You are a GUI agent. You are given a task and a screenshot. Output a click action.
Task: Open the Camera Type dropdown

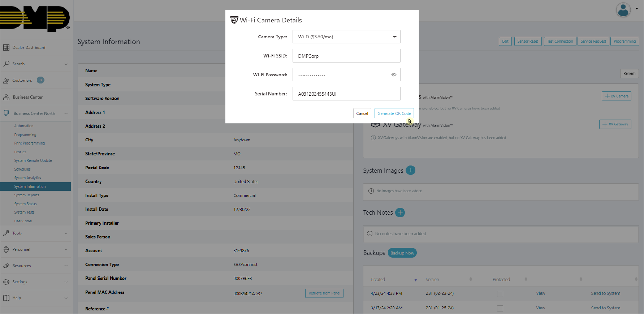click(346, 37)
